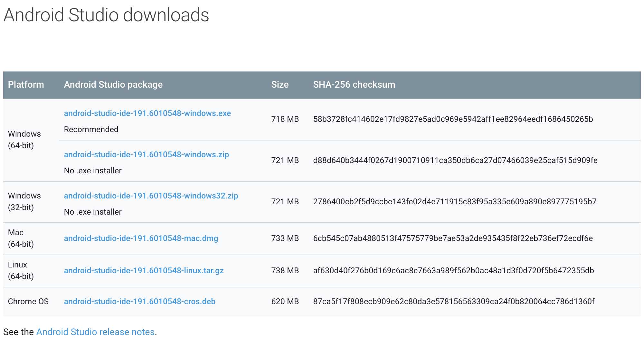Click the 718 MB size value
This screenshot has height=348, width=644.
pos(285,119)
